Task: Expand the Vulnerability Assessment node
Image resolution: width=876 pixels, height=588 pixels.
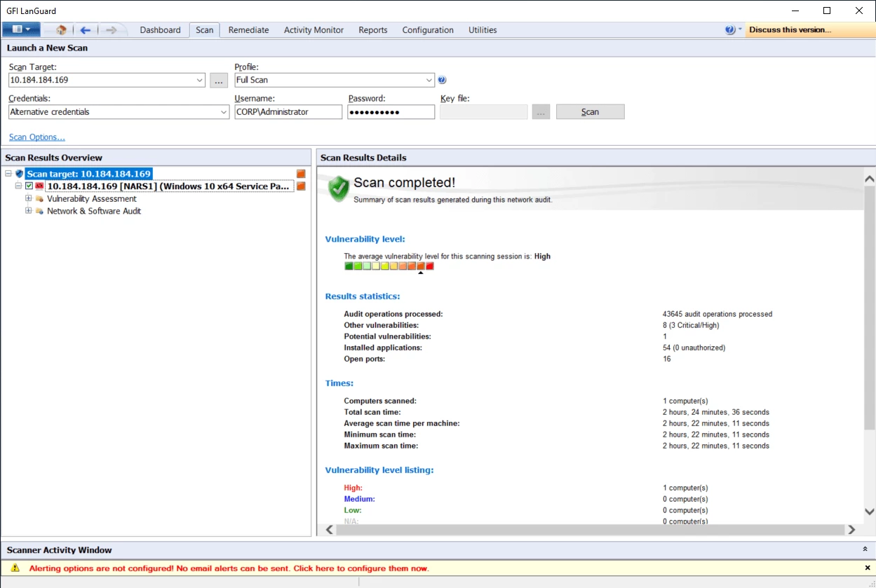Action: pos(29,198)
